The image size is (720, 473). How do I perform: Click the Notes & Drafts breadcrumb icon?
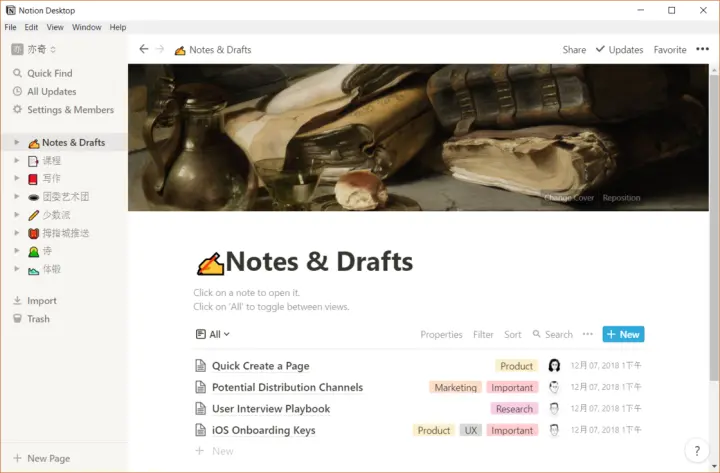[x=180, y=50]
